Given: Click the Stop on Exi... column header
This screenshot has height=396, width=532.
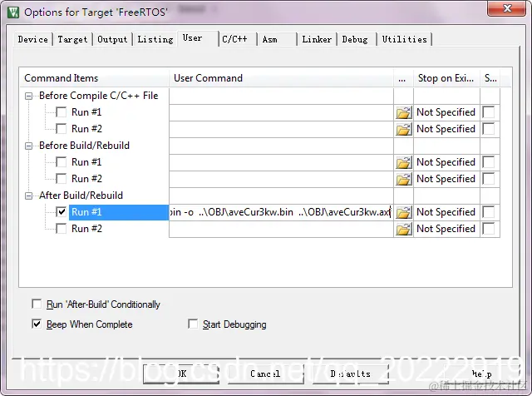Looking at the screenshot, I should click(446, 78).
